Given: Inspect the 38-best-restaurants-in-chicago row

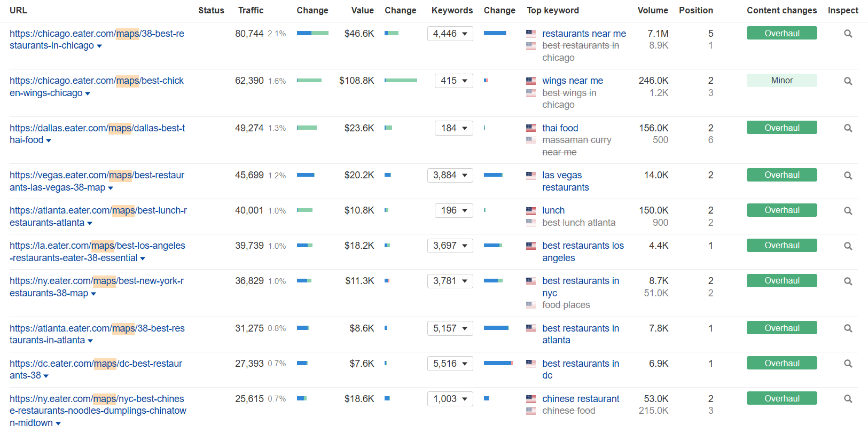Looking at the screenshot, I should (x=848, y=34).
